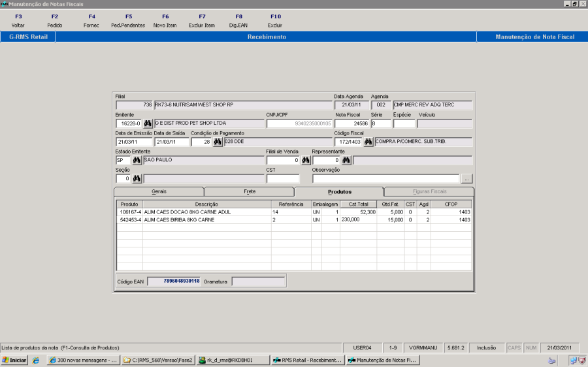Viewport: 588px width, 367px height.
Task: Click the Observação text field
Action: (x=386, y=178)
